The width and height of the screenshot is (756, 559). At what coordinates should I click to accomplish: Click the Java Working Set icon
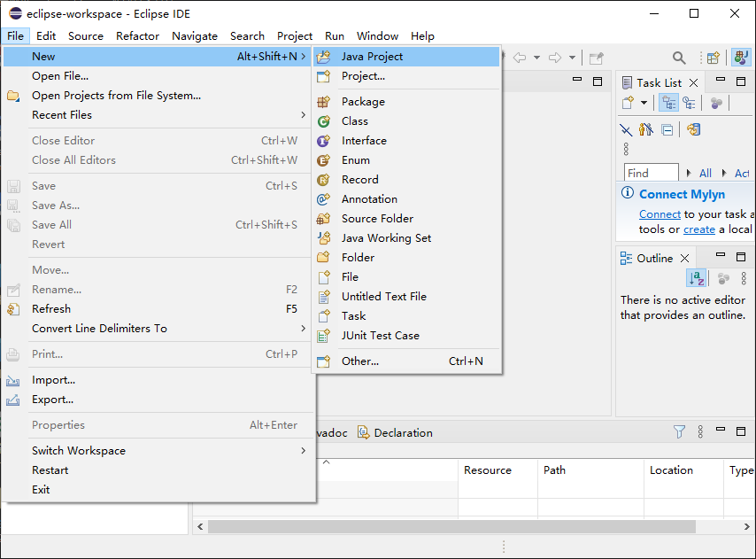click(323, 238)
